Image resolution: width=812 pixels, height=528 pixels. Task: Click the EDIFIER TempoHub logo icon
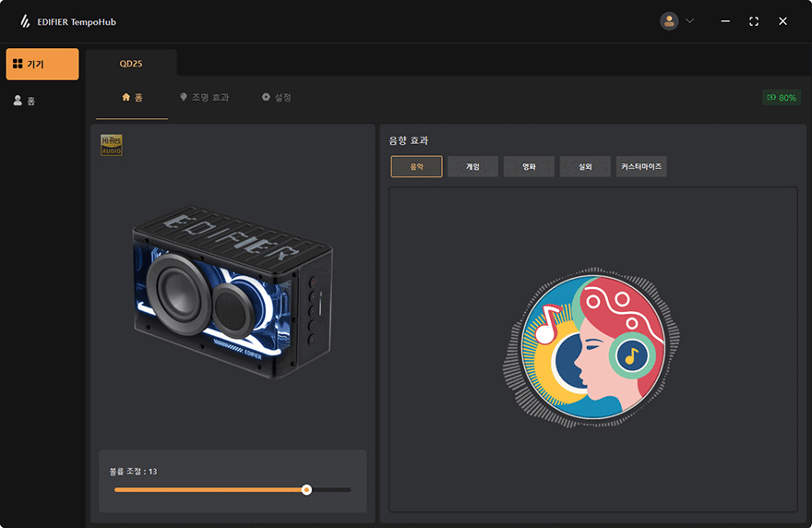[x=25, y=21]
